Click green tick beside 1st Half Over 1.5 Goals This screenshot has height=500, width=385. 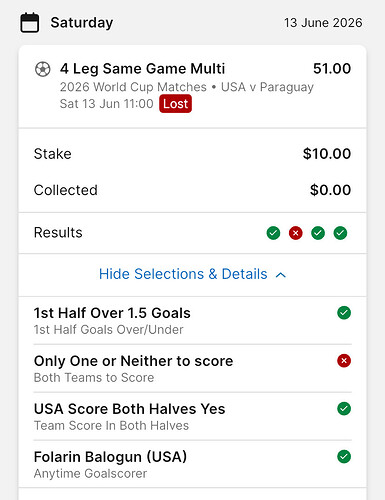(344, 313)
